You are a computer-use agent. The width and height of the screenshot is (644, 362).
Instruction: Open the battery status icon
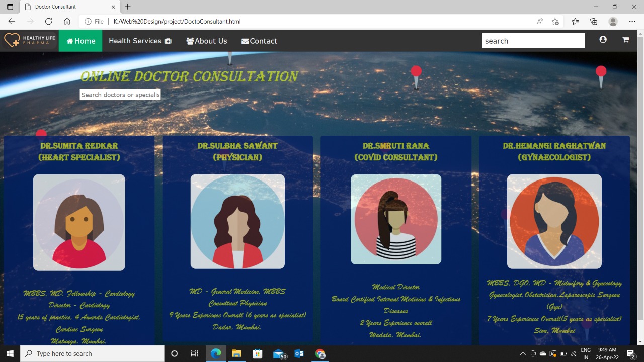563,354
